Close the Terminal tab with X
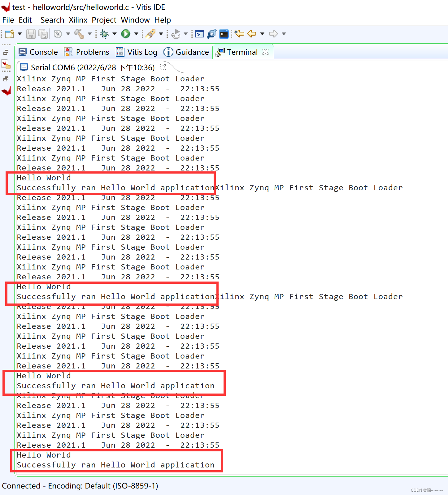448x495 pixels. pos(265,52)
